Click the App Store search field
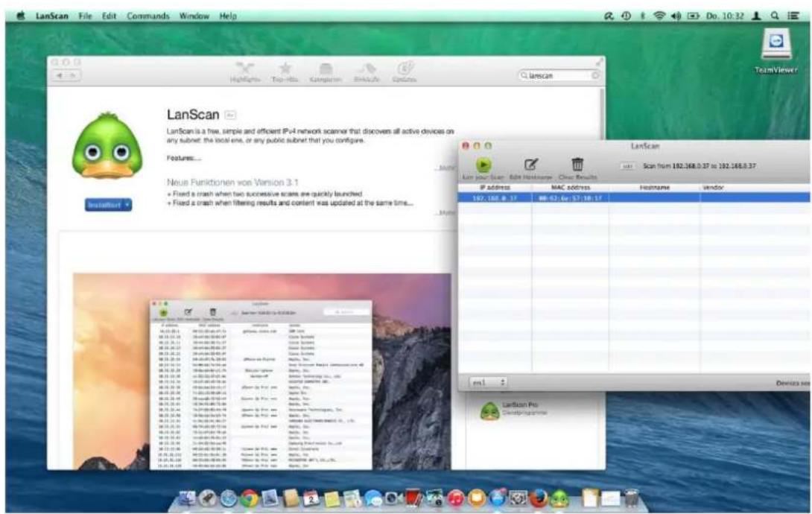Image resolution: width=812 pixels, height=514 pixels. pos(559,75)
